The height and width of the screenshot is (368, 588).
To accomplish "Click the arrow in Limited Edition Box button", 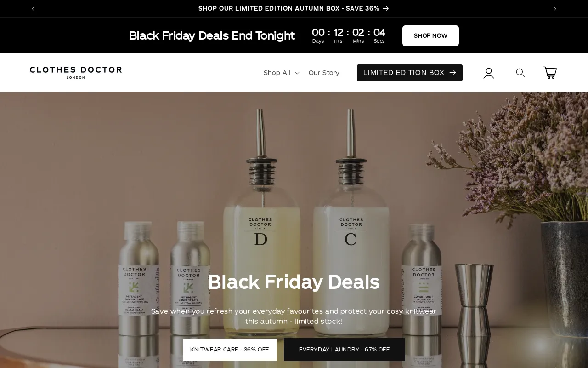I will [452, 73].
